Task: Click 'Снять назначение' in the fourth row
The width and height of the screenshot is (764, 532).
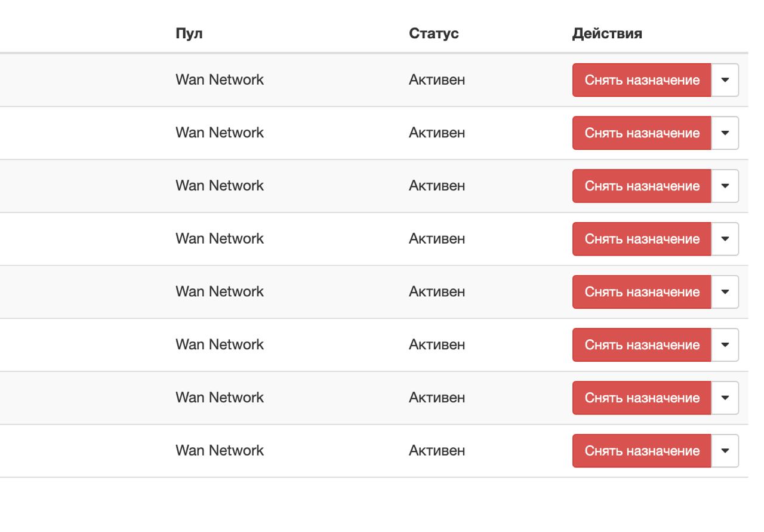Action: click(642, 239)
